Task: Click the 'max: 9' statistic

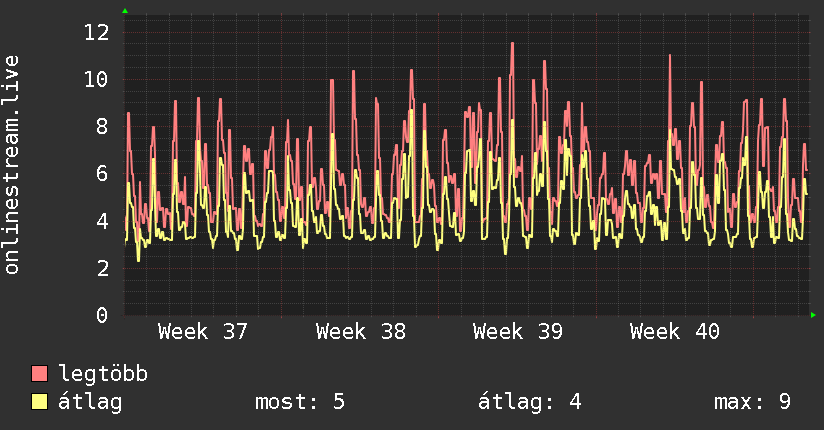Action: pos(753,402)
